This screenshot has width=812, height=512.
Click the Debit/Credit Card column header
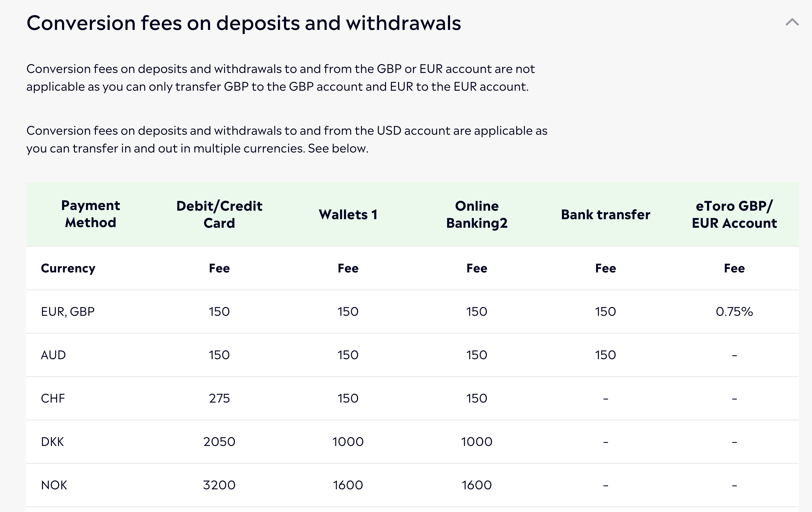coord(219,215)
